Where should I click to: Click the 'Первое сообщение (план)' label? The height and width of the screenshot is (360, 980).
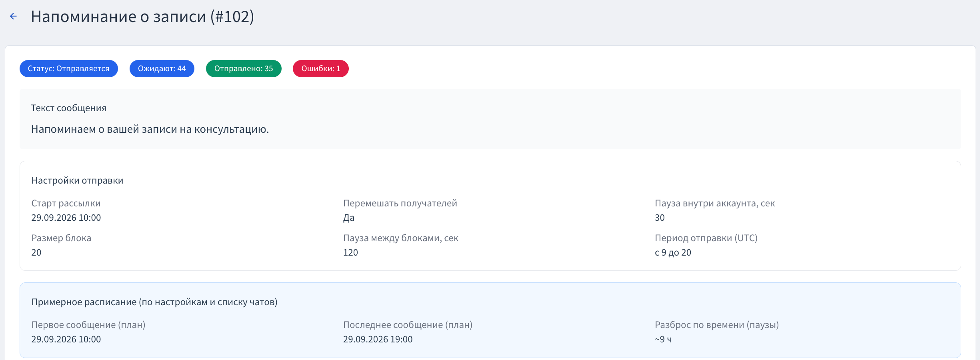[x=88, y=325]
